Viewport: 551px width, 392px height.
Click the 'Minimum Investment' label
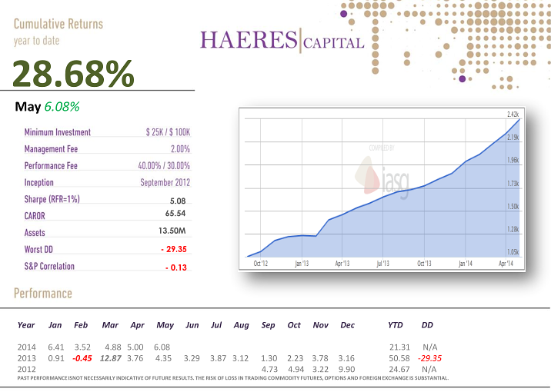pyautogui.click(x=58, y=132)
